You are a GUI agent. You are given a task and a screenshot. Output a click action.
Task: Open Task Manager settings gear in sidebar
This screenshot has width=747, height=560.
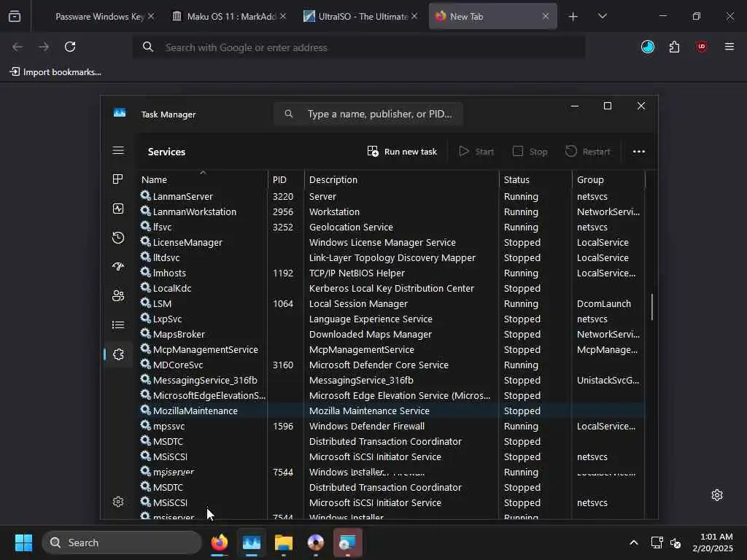click(x=118, y=502)
